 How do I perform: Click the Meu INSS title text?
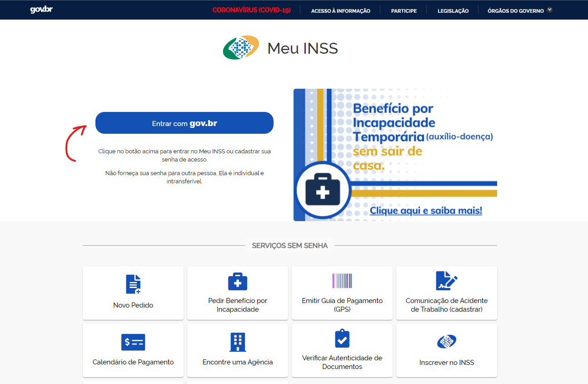pos(303,48)
